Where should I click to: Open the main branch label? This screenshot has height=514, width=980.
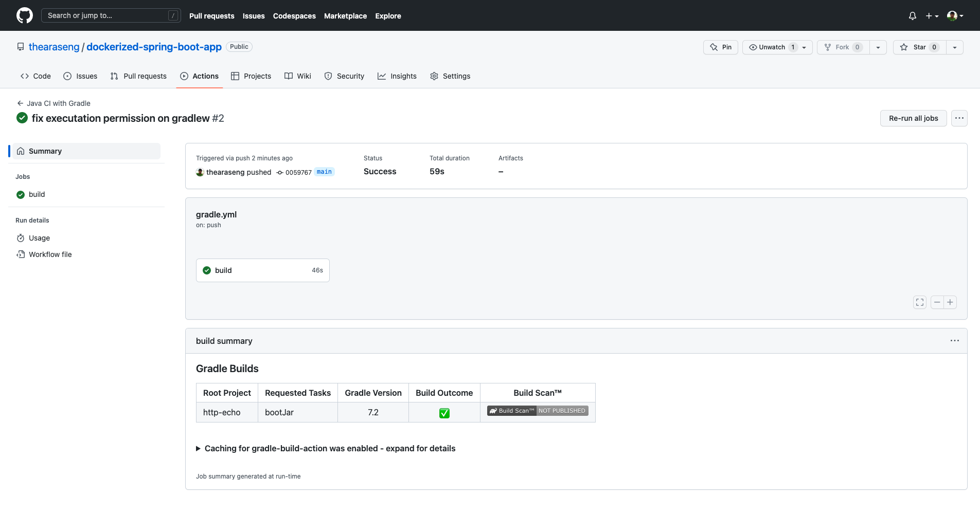tap(324, 172)
